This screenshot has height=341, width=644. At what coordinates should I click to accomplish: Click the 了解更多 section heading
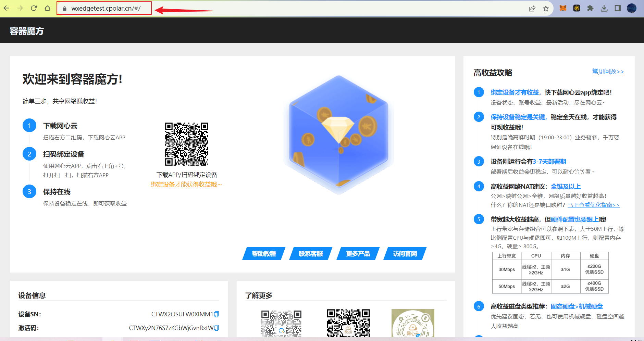[x=259, y=295]
